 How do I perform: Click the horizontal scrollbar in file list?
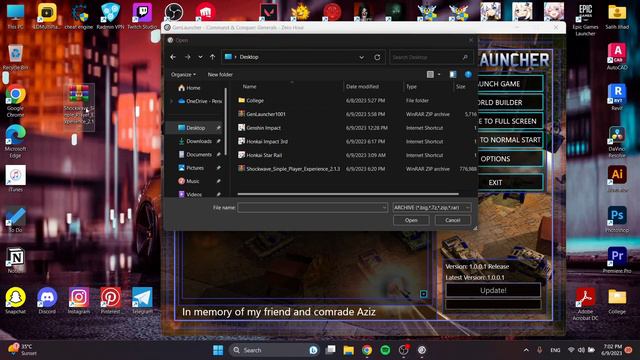(x=348, y=194)
